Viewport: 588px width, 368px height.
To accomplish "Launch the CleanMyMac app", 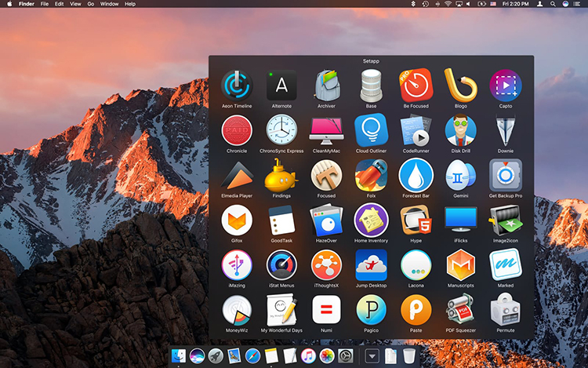I will [x=326, y=130].
